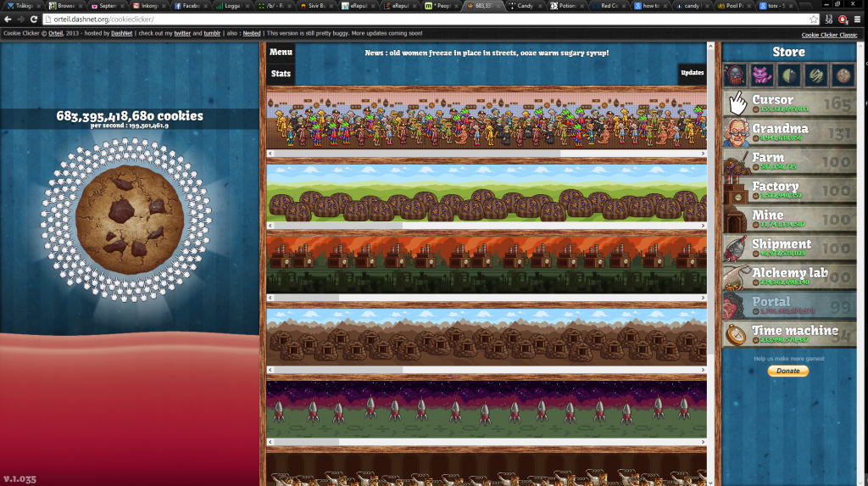Viewport: 868px width, 486px height.
Task: Click the factory row horizontal scrollbar
Action: point(487,298)
